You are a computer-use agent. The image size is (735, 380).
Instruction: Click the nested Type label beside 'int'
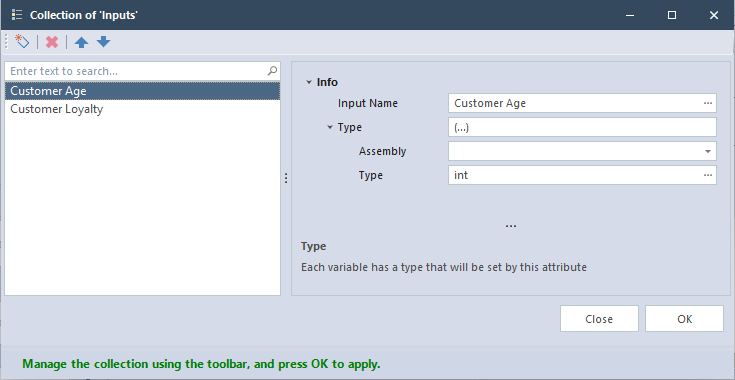[371, 175]
